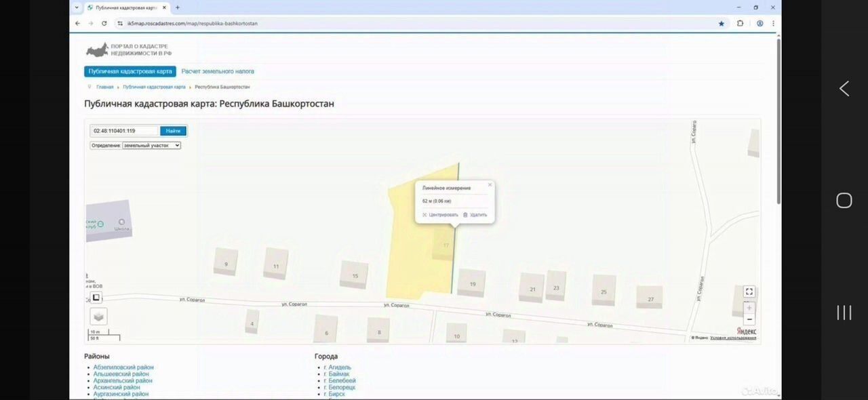The width and height of the screenshot is (868, 400).
Task: Click the Главная breadcrumb link
Action: click(104, 87)
